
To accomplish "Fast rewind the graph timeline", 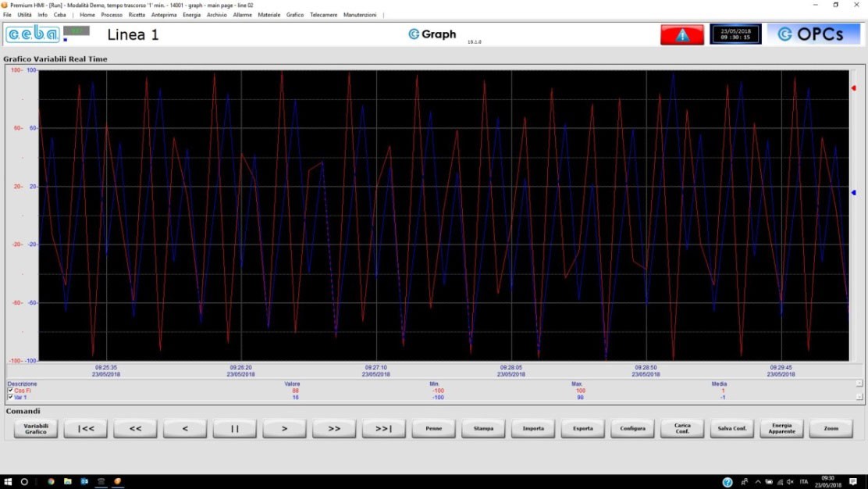I will 136,429.
